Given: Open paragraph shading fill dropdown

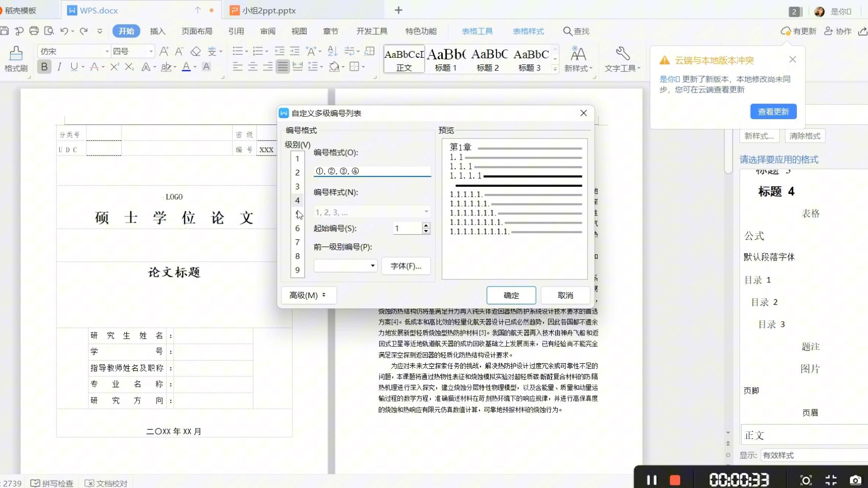Looking at the screenshot, I should 343,67.
